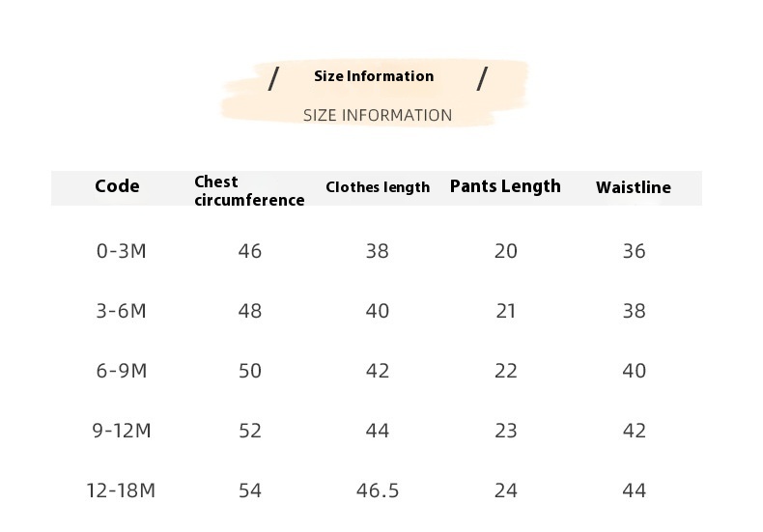
Task: Click the left slash beside the title
Action: 273,78
